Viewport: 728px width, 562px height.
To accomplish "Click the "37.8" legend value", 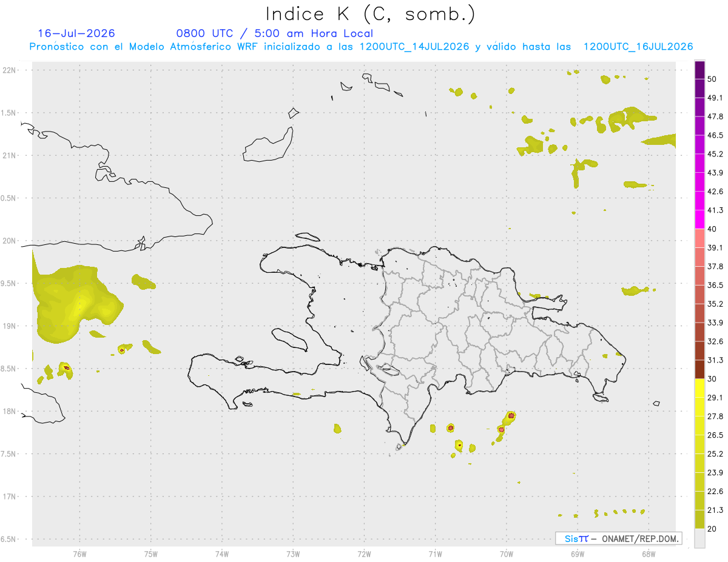I will click(x=715, y=267).
